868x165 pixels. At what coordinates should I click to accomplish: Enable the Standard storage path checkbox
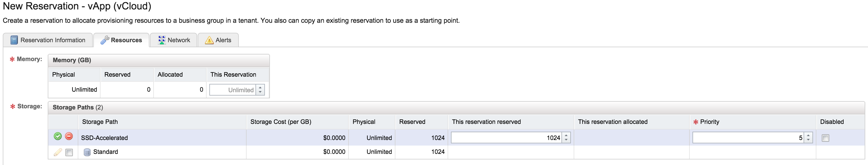coord(69,152)
